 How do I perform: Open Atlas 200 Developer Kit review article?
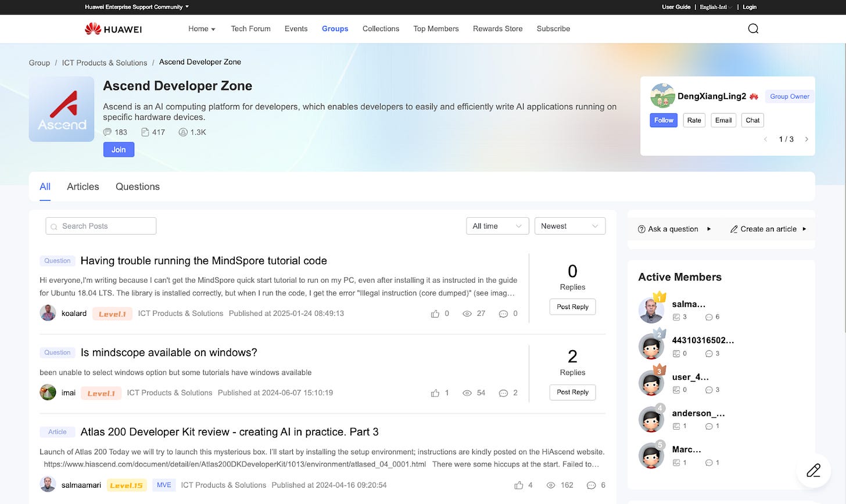230,432
